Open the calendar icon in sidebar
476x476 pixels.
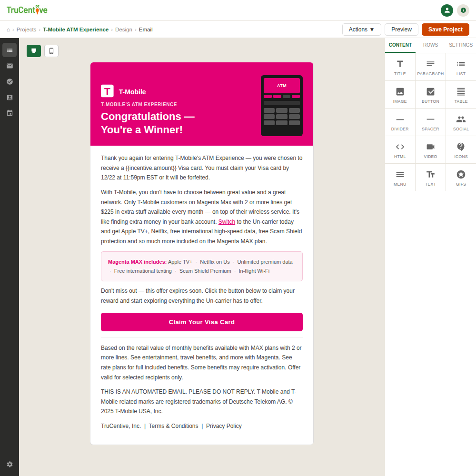[10, 113]
